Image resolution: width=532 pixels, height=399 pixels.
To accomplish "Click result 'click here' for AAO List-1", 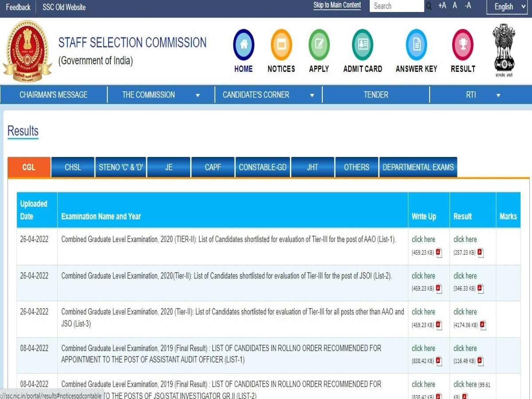I will coord(465,239).
